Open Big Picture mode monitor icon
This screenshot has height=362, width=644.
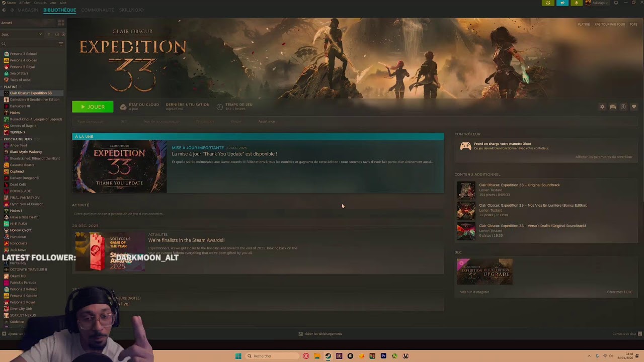pyautogui.click(x=616, y=3)
